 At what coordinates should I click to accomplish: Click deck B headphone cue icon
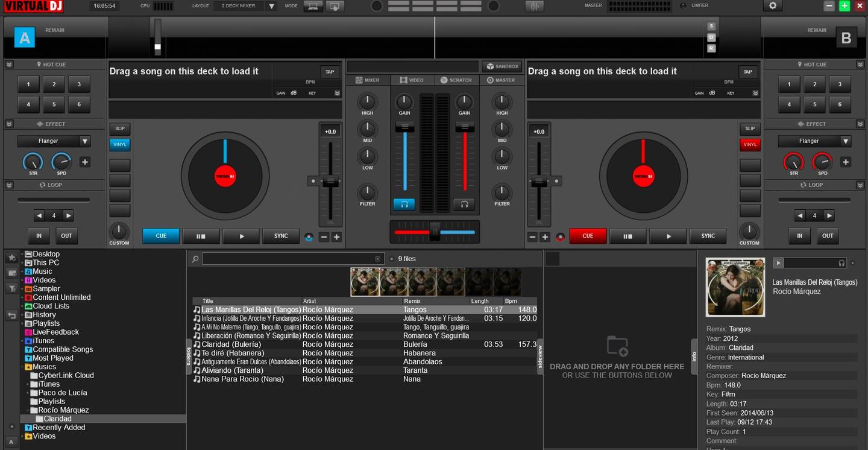point(464,204)
